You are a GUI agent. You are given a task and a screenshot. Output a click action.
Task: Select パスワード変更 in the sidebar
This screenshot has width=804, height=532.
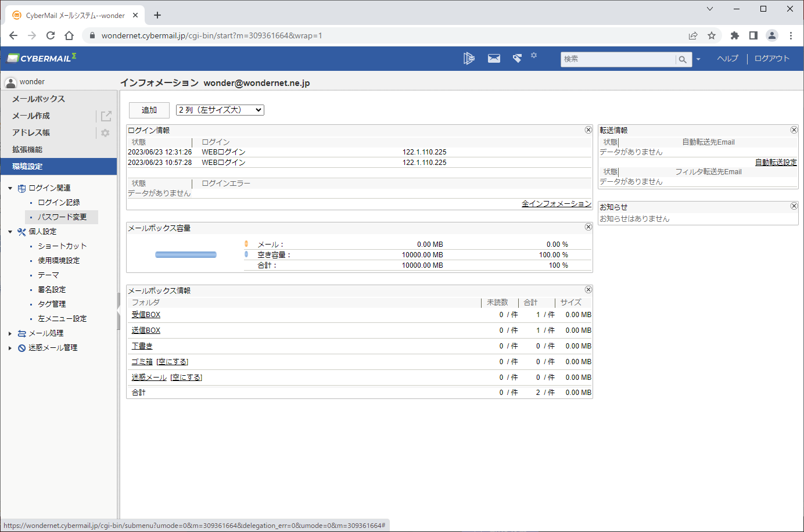tap(62, 217)
